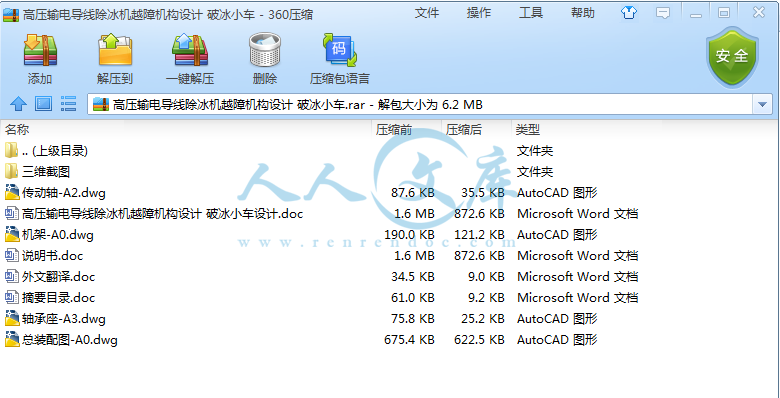Click the 9.2 KB compressed size
This screenshot has width=780, height=398.
coord(486,298)
